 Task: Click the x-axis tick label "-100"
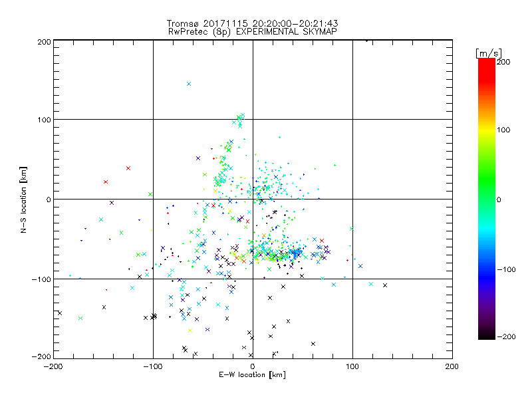153,366
